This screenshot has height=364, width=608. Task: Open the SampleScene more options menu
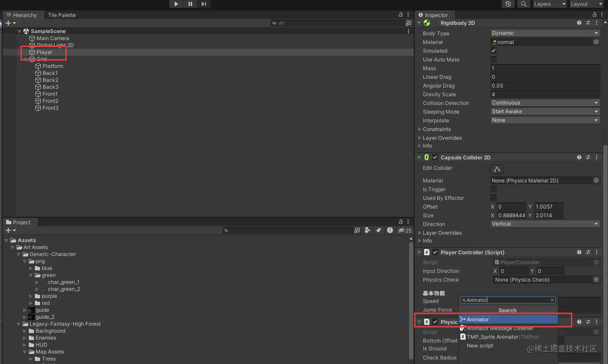409,31
